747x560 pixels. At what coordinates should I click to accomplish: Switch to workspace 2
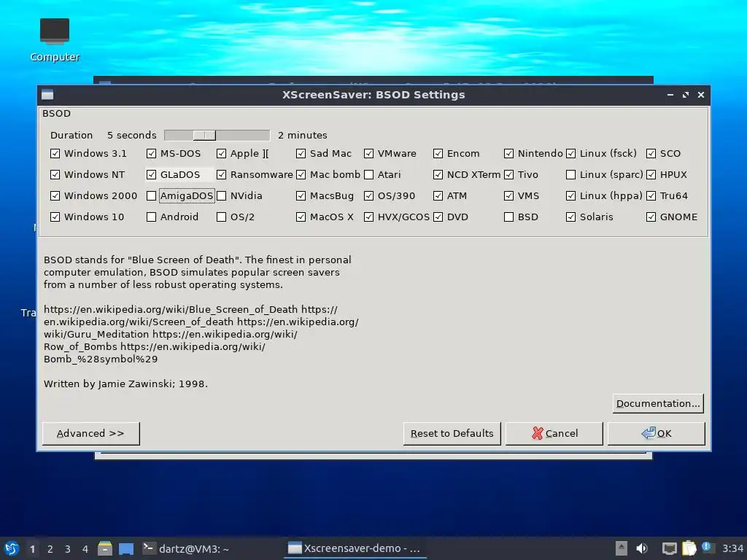50,549
